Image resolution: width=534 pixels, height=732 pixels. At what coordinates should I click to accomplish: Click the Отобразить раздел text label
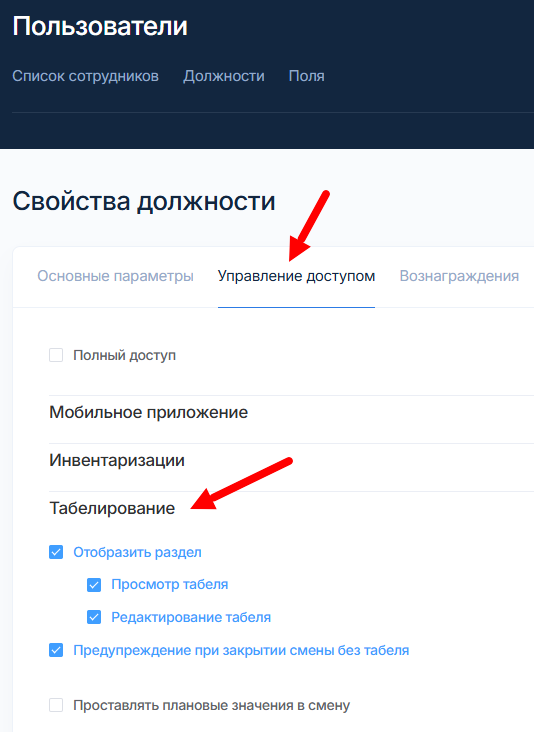[137, 552]
